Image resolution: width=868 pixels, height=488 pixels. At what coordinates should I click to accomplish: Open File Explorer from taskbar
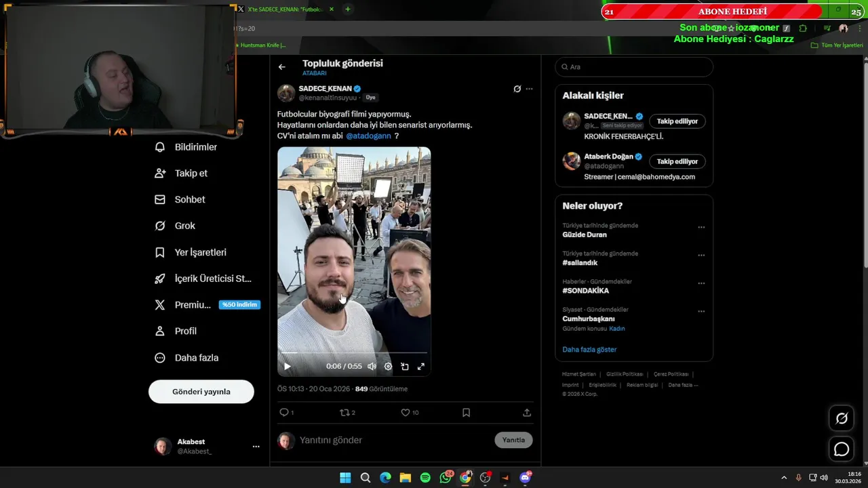click(406, 478)
